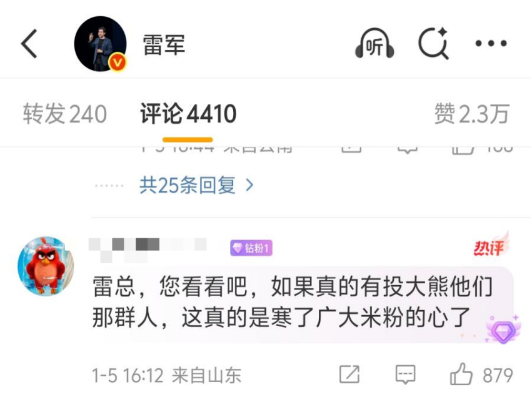This screenshot has width=532, height=399.
Task: Switch to the 转发 240 tab
Action: pyautogui.click(x=65, y=114)
